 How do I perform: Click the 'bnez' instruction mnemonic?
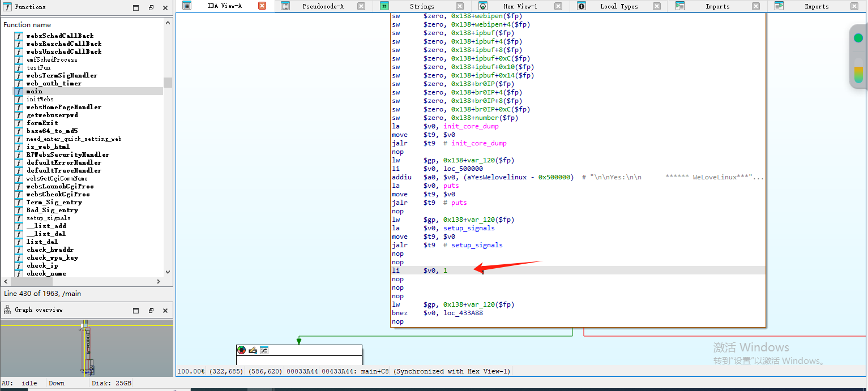(399, 313)
